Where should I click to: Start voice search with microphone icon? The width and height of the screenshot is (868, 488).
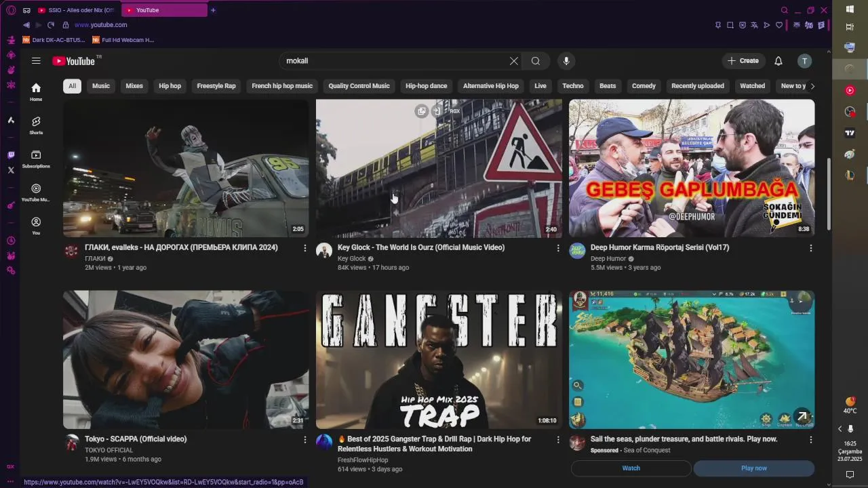(566, 61)
